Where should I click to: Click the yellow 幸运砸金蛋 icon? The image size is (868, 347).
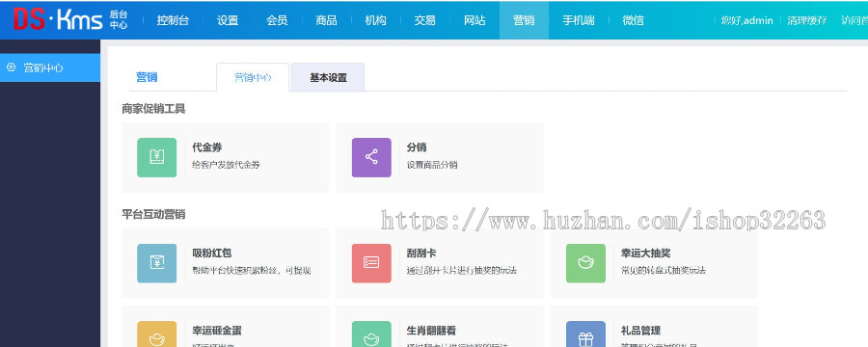point(156,334)
